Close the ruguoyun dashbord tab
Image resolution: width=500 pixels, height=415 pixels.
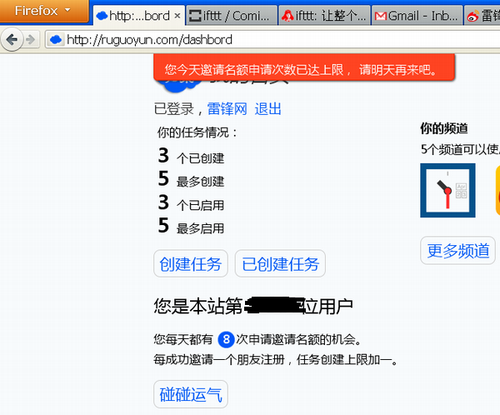point(177,16)
